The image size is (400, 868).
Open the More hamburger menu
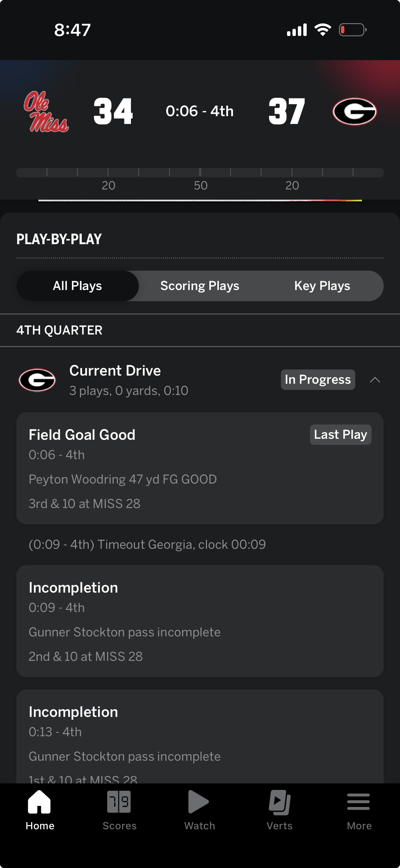pos(359,802)
